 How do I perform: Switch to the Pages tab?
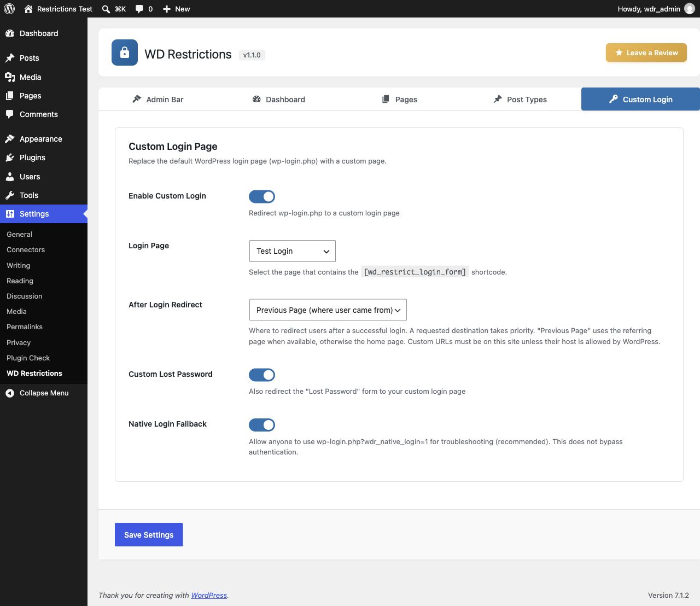point(400,100)
